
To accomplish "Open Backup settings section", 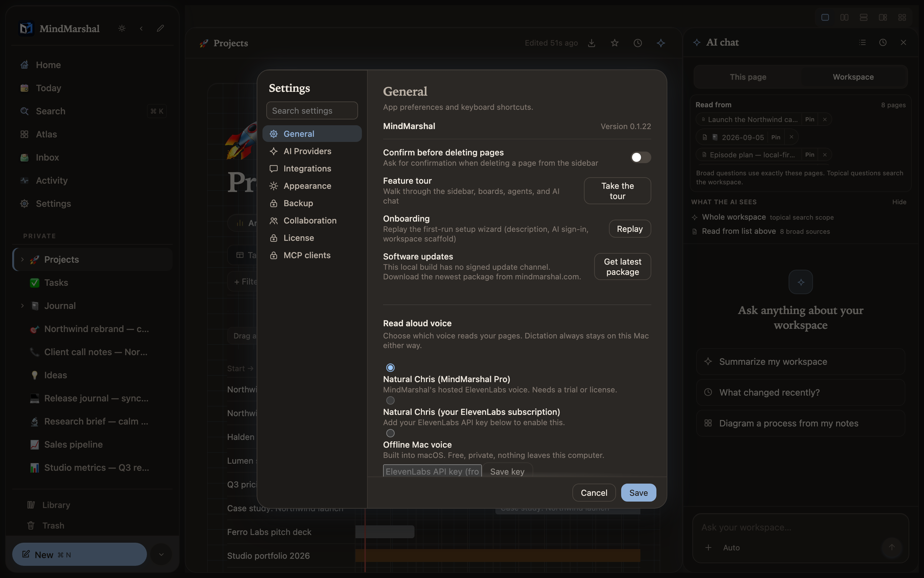I will pyautogui.click(x=312, y=203).
